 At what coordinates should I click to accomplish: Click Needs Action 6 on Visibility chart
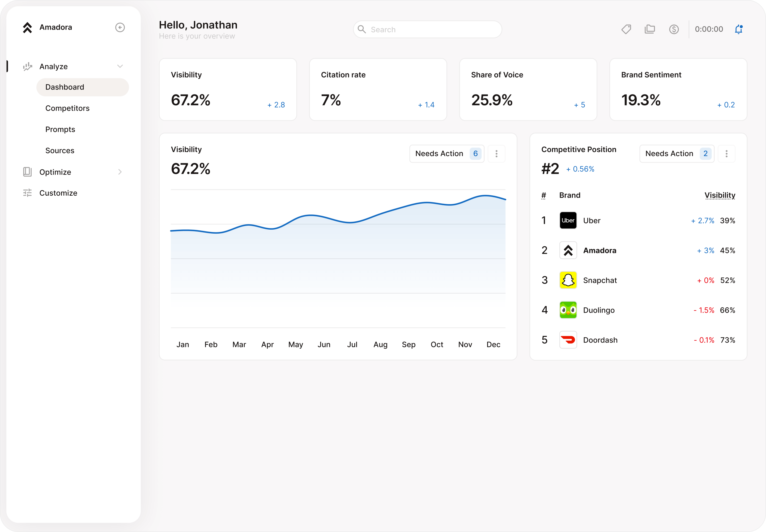click(x=447, y=154)
